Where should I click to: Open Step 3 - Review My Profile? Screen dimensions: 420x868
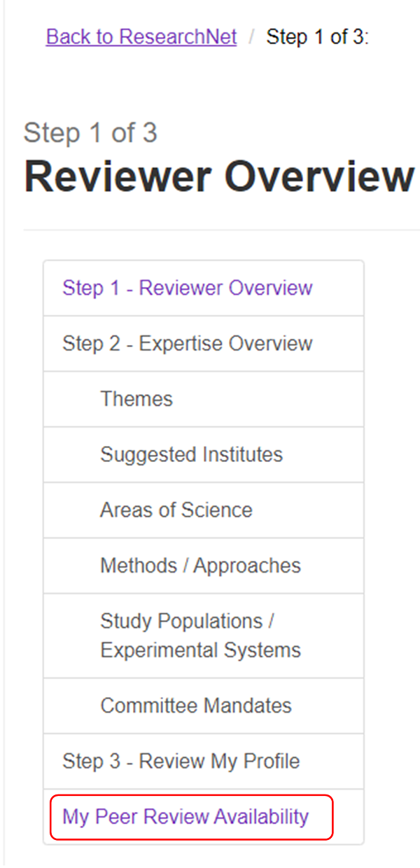[x=181, y=761]
